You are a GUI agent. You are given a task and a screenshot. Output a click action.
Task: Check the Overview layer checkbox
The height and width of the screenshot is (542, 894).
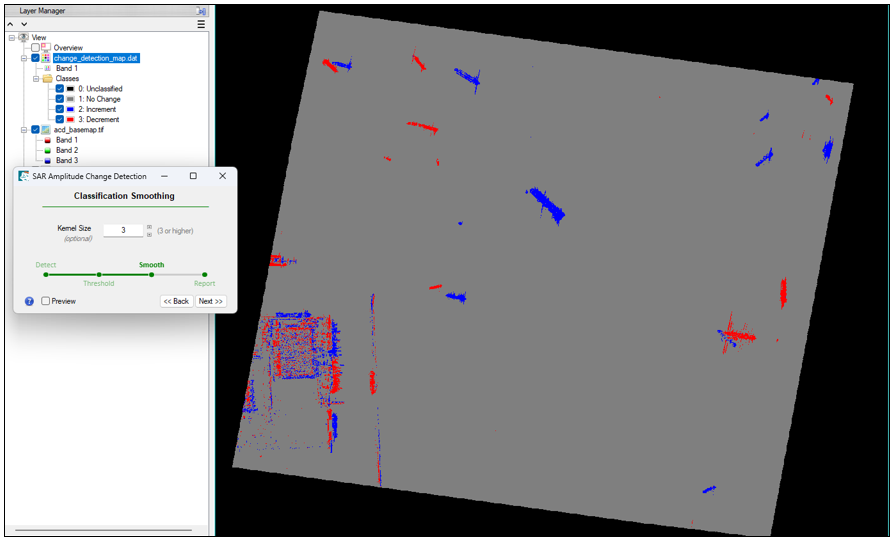[35, 48]
